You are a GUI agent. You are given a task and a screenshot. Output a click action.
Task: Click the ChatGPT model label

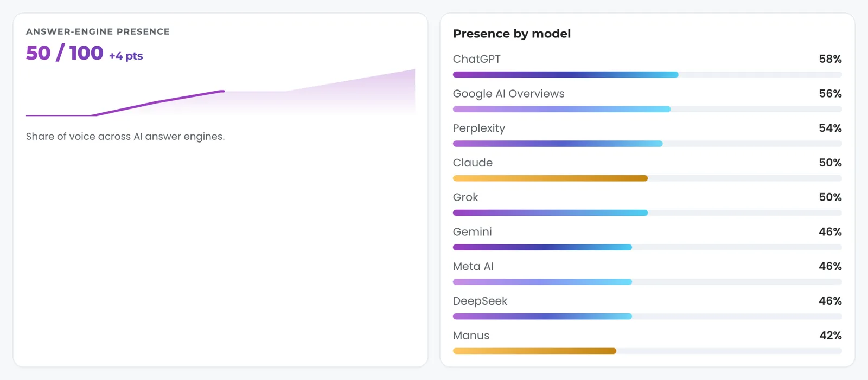(x=477, y=59)
